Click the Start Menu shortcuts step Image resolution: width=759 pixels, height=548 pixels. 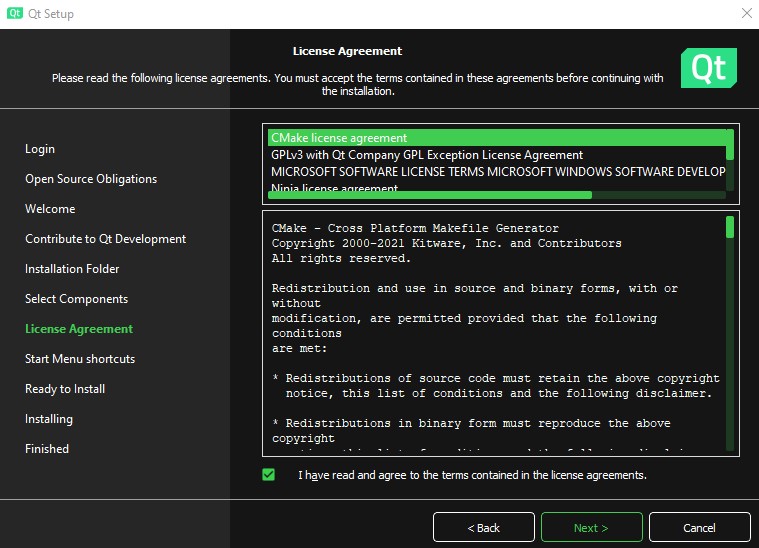point(80,359)
